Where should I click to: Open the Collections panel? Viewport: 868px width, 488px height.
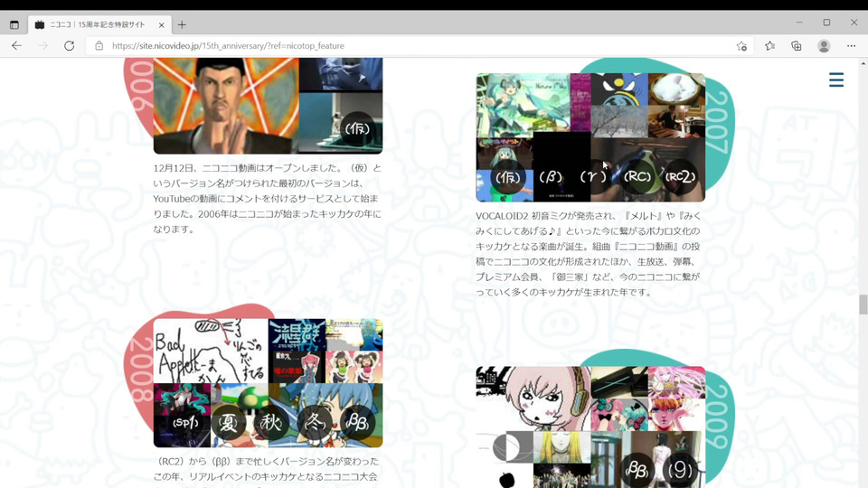[x=796, y=46]
